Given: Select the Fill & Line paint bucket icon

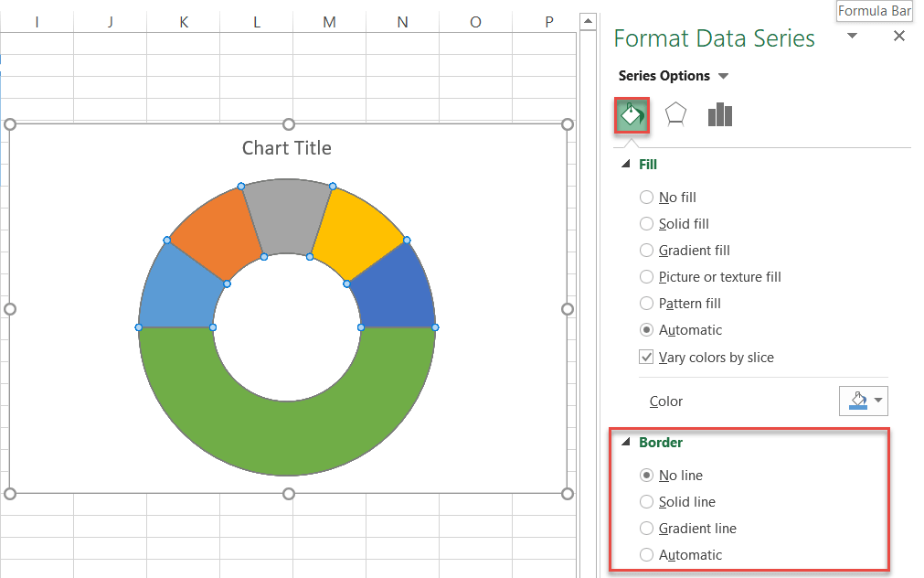Looking at the screenshot, I should tap(631, 113).
